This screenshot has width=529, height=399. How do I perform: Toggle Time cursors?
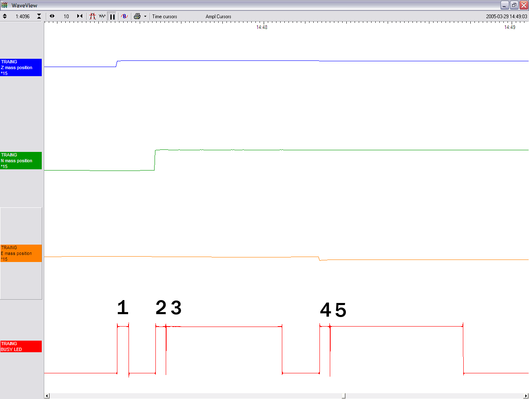(x=164, y=17)
